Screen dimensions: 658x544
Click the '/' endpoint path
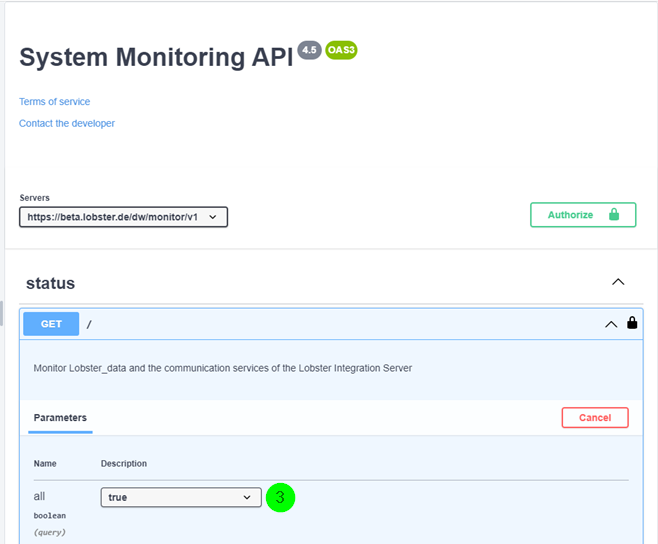point(89,324)
